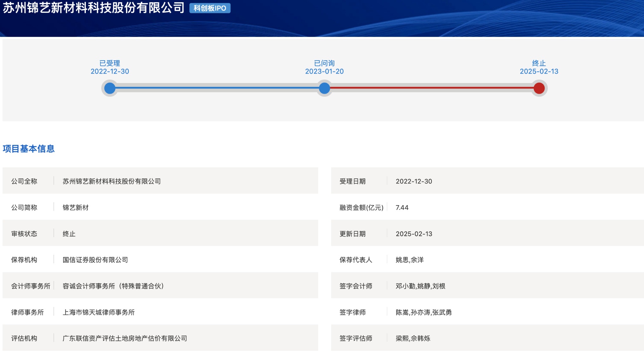The image size is (644, 353).
Task: Click sponsor 国信证券股份有限公司
Action: (95, 260)
